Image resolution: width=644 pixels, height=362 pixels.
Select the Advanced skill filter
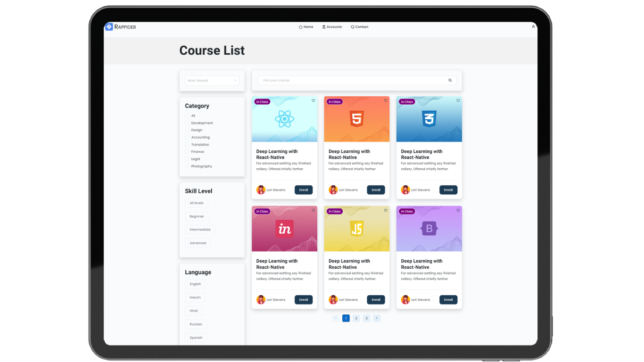click(198, 243)
